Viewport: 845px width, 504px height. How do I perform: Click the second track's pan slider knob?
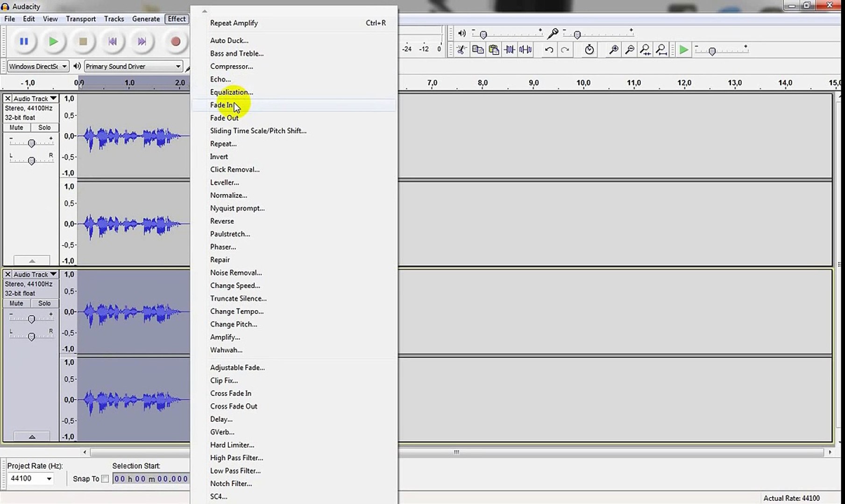pos(31,336)
